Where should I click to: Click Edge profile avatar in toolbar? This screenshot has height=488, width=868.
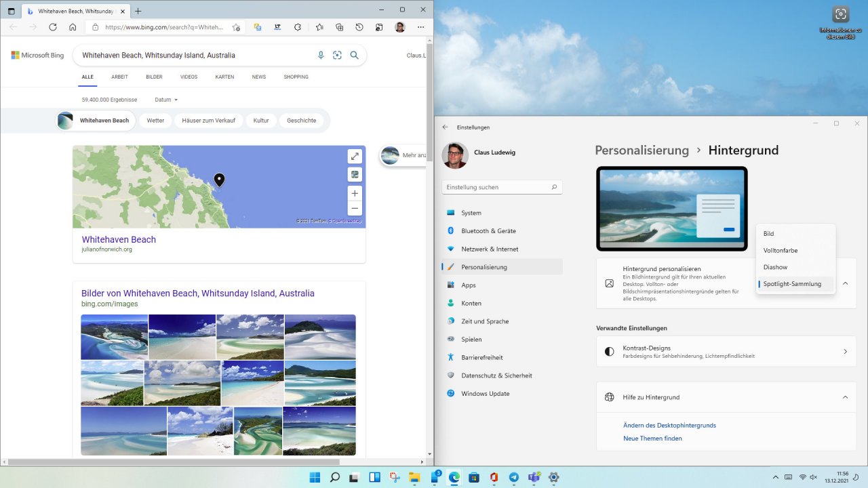point(400,27)
